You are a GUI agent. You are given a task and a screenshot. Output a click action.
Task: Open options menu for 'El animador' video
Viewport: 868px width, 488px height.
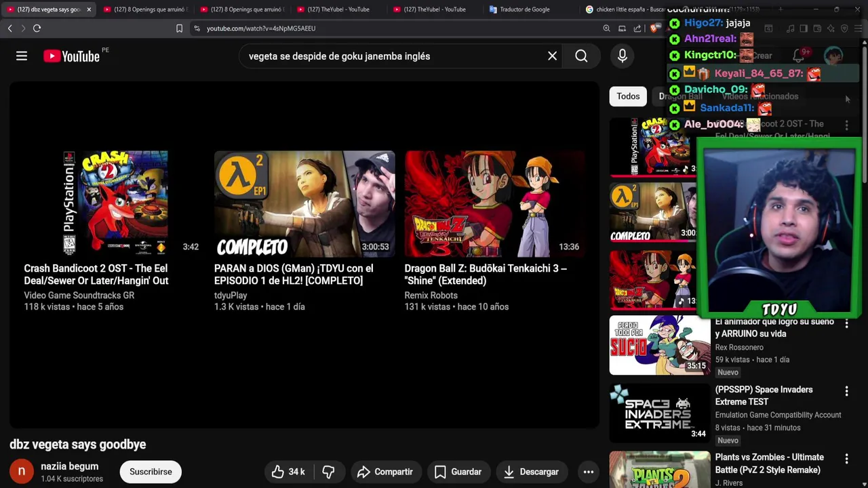pos(846,324)
